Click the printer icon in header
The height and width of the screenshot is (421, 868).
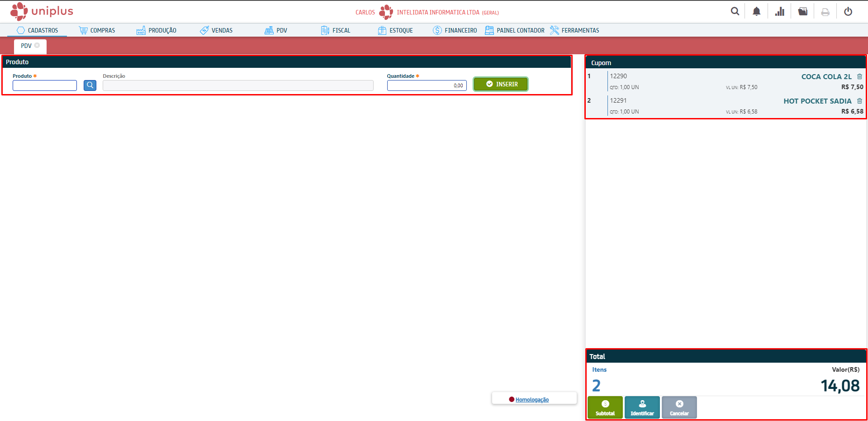825,12
